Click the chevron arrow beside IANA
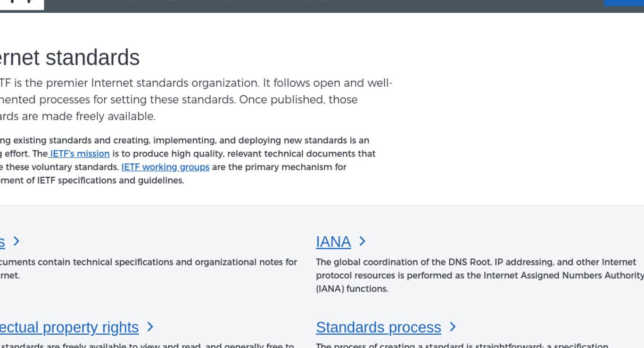The width and height of the screenshot is (644, 348). click(362, 241)
